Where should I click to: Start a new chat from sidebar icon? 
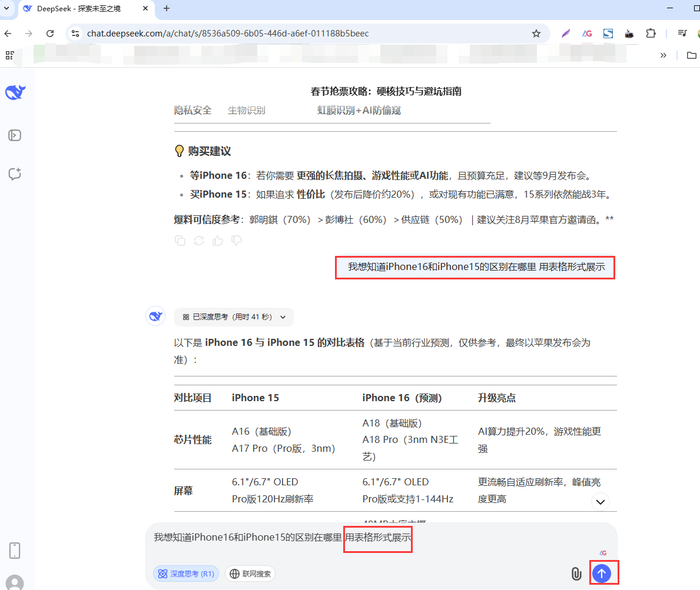pyautogui.click(x=15, y=174)
